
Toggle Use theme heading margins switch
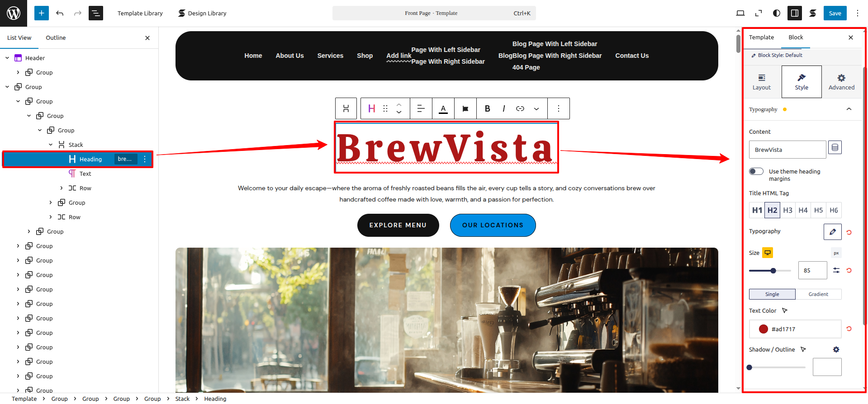(756, 171)
